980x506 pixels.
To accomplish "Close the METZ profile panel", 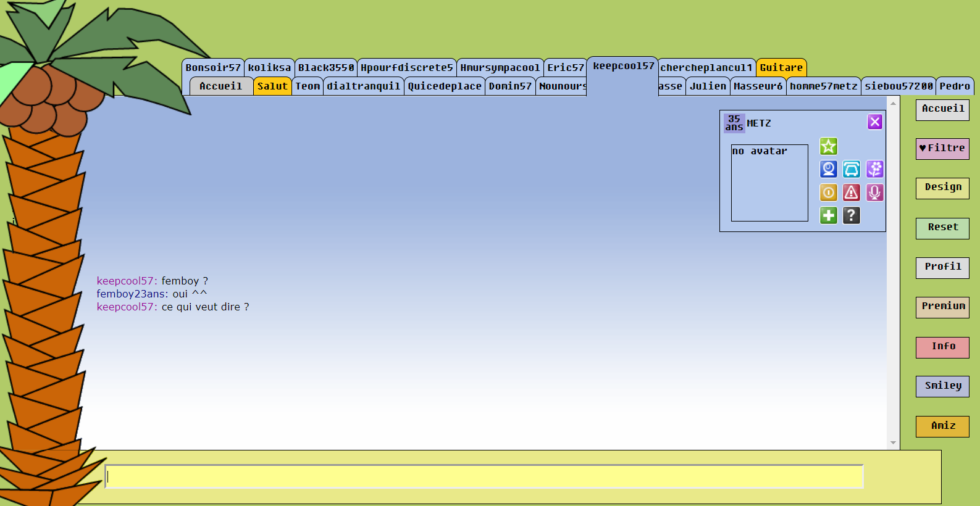I will (x=874, y=122).
